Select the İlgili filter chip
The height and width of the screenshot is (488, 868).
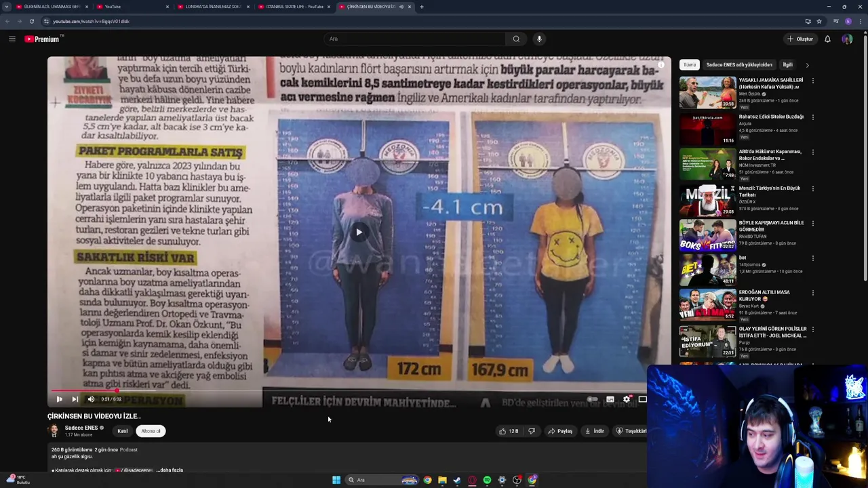(787, 65)
